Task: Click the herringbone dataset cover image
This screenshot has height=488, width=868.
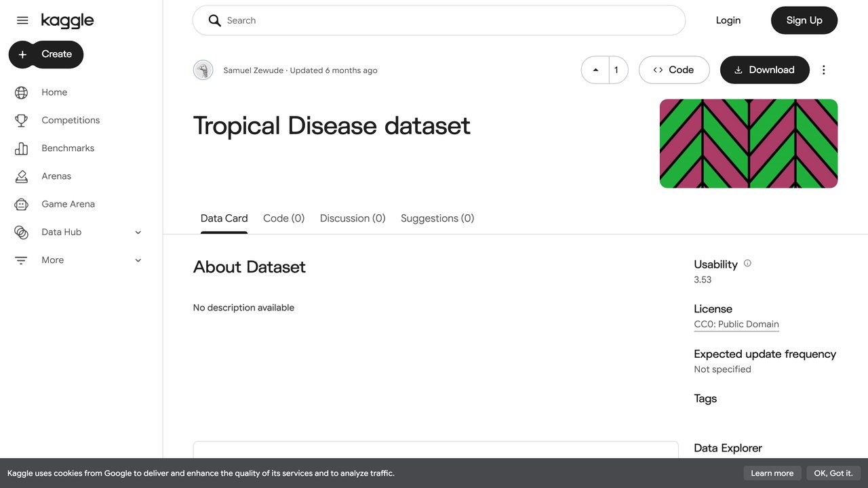Action: pos(749,144)
